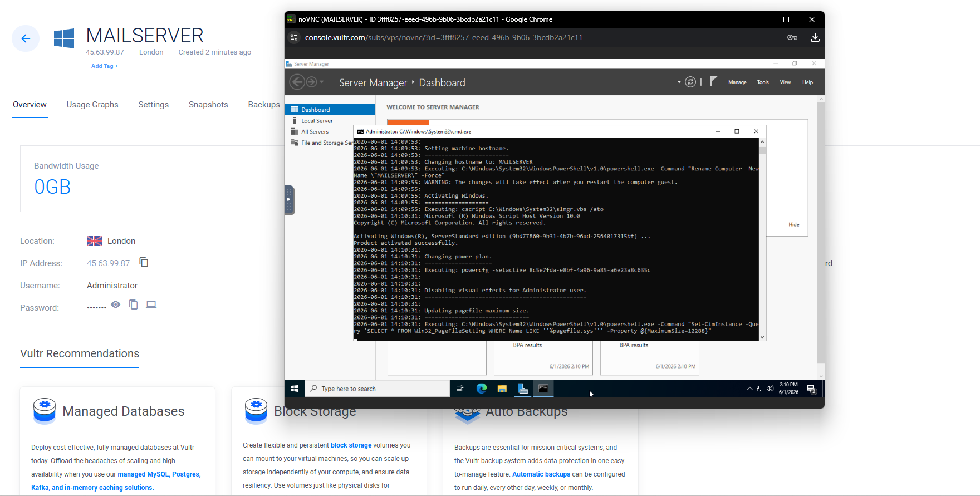Open the Chrome site information icon
Screen dimensions: 980x496
(295, 37)
